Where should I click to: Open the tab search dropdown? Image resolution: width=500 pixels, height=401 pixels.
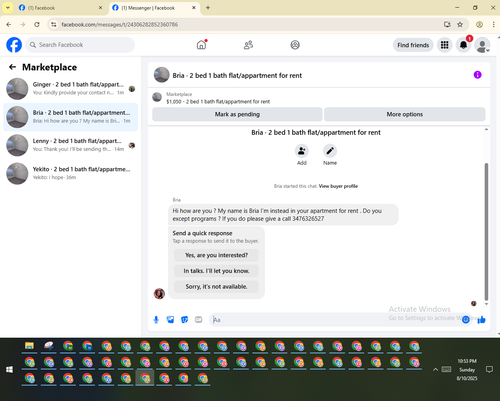7,8
